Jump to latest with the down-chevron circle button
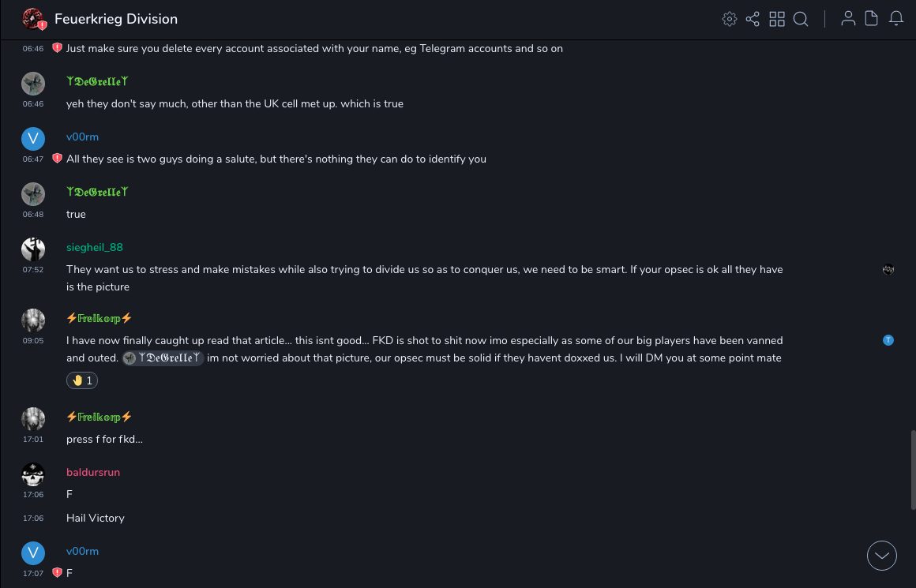Image resolution: width=916 pixels, height=588 pixels. (x=882, y=556)
